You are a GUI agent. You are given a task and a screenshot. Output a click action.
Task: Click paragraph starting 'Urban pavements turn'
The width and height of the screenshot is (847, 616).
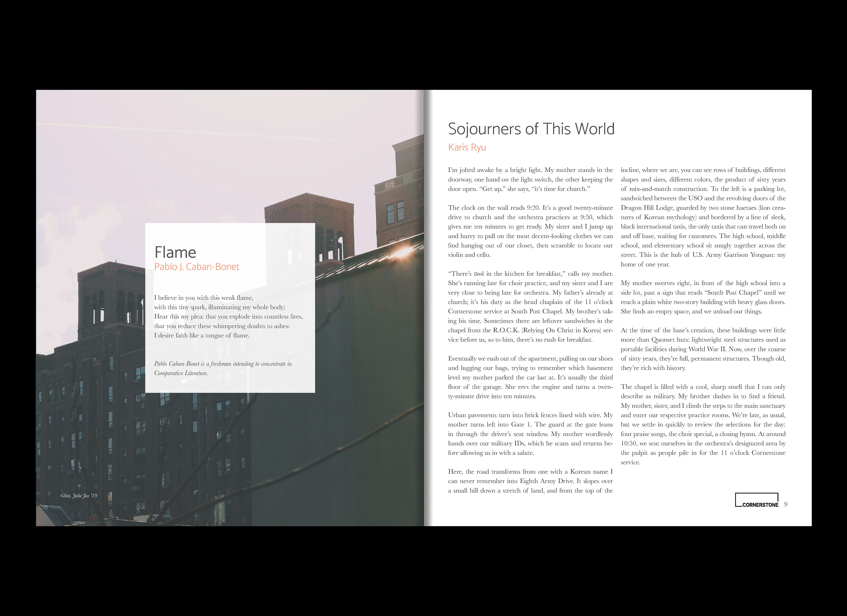click(x=530, y=434)
